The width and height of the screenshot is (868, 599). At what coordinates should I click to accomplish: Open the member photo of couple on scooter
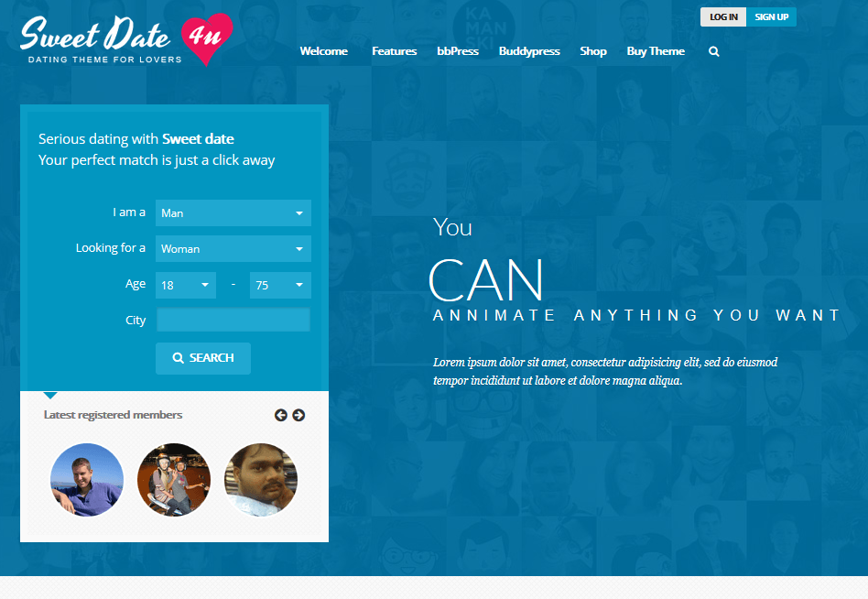pyautogui.click(x=174, y=480)
